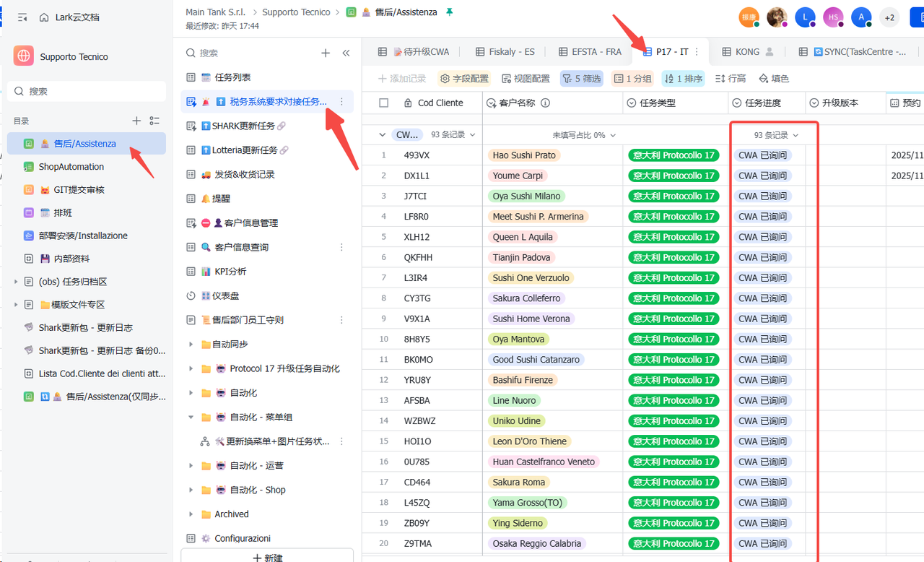Click info icon next to 客户名称 column

coord(546,103)
